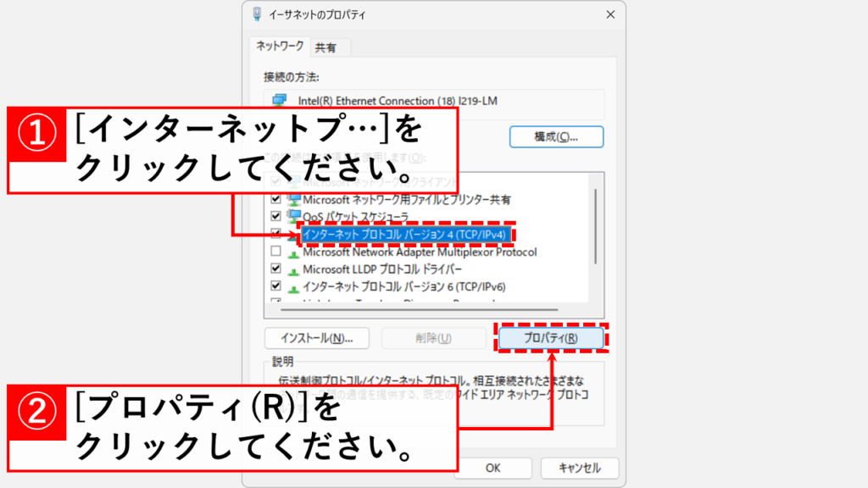Select QoS パケット スケジューラ row text
This screenshot has height=488, width=868.
pos(355,217)
